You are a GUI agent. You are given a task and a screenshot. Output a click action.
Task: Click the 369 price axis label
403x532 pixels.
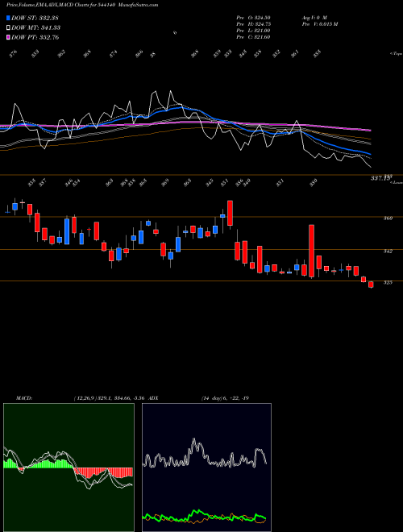(388, 218)
